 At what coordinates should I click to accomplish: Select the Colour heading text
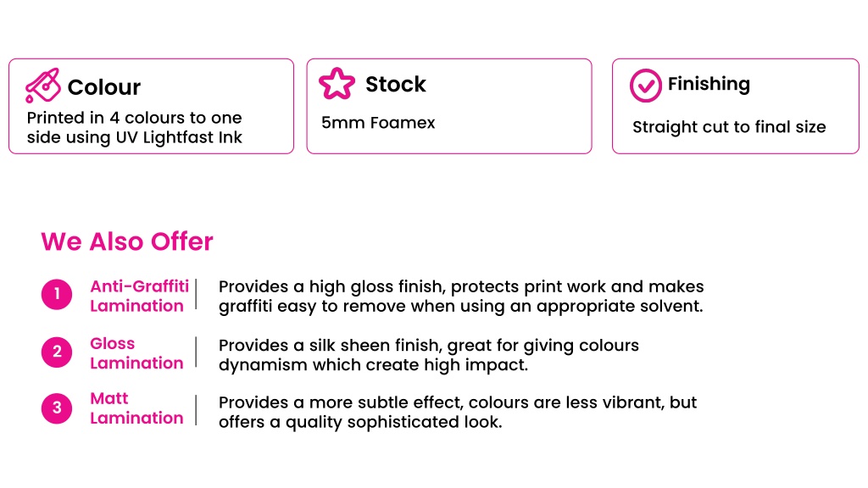104,87
